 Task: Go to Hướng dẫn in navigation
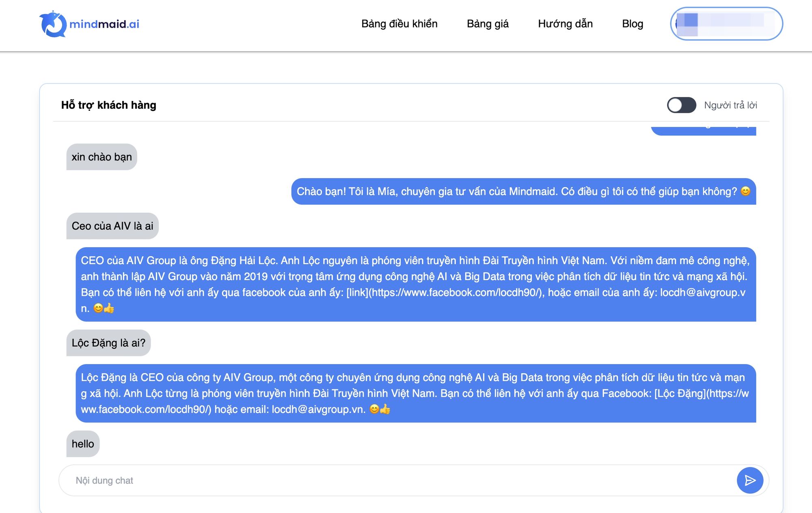coord(565,24)
